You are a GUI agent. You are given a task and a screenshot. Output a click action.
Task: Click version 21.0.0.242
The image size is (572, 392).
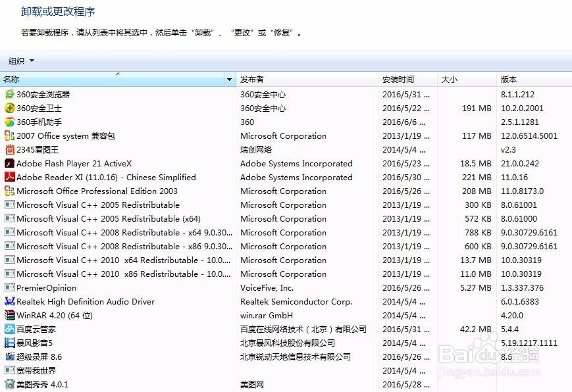point(520,163)
